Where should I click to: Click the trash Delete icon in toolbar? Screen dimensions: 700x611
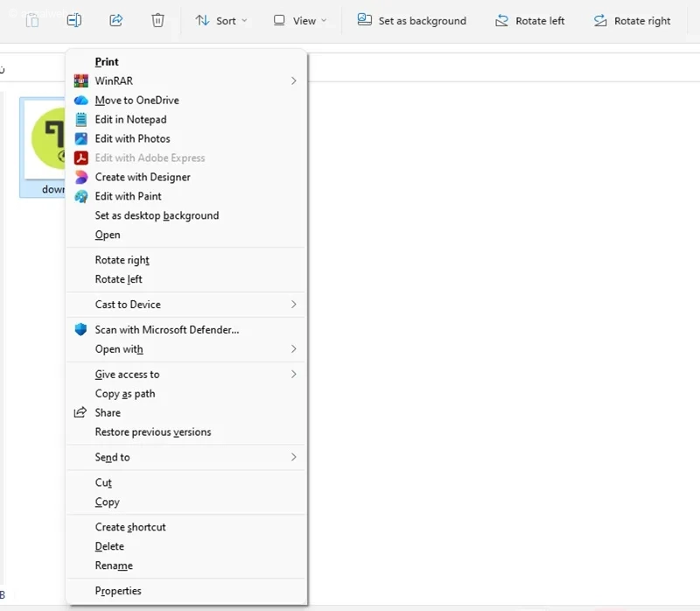click(x=157, y=20)
